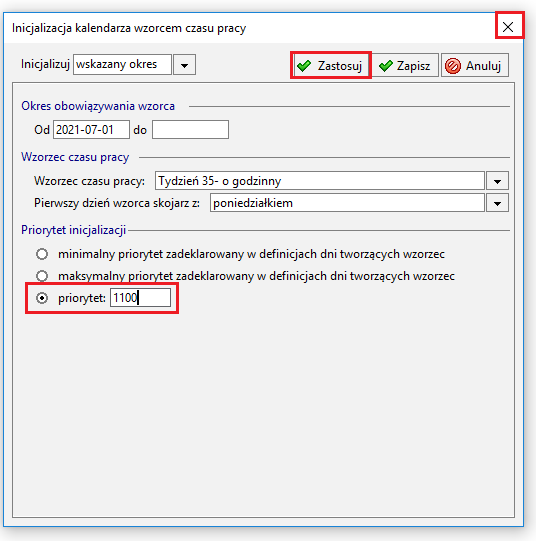The image size is (536, 541).
Task: Click the Anuluj button label
Action: pos(483,66)
